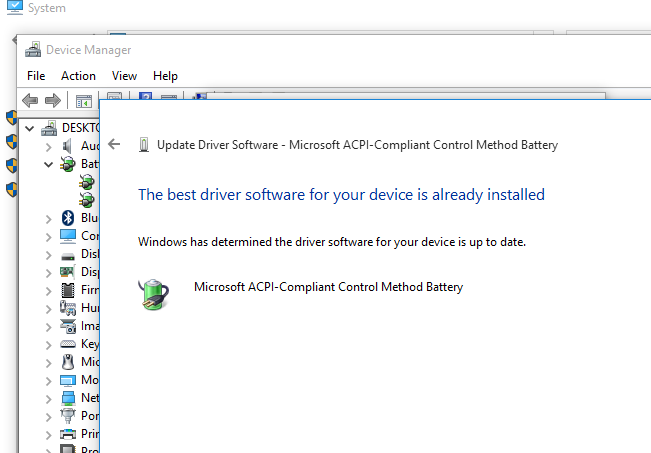Image resolution: width=651 pixels, height=453 pixels.
Task: Expand the Print queues category
Action: (49, 435)
